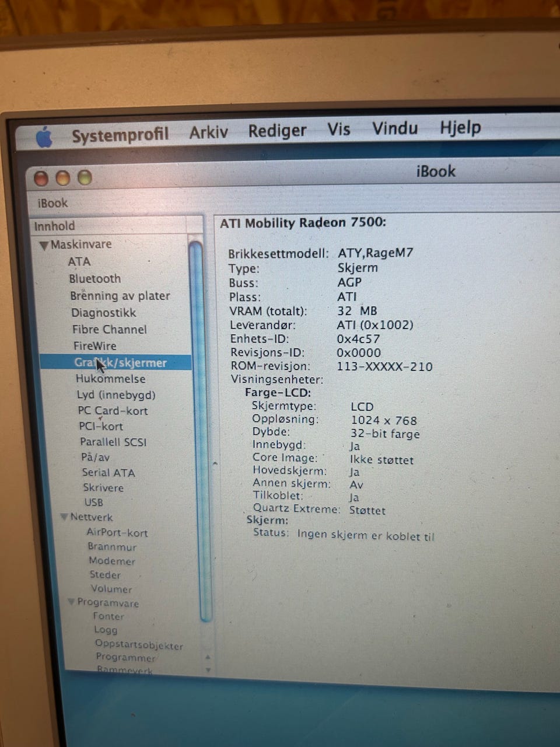Select Diagnostikk in the sidebar
The width and height of the screenshot is (560, 747).
[103, 312]
